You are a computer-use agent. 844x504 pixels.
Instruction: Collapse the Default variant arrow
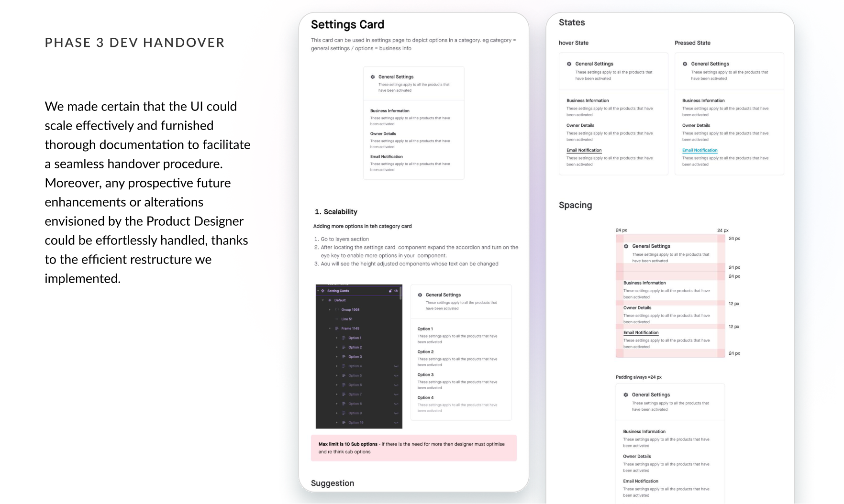point(323,300)
